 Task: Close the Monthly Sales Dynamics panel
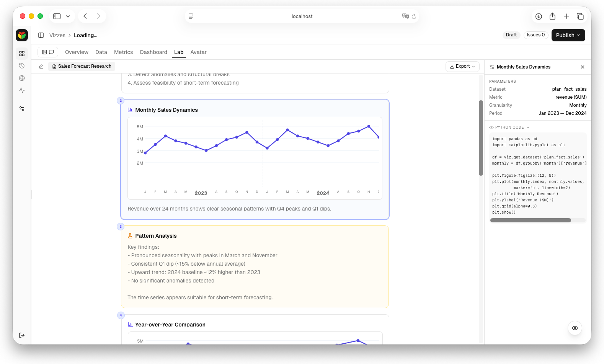pos(582,67)
